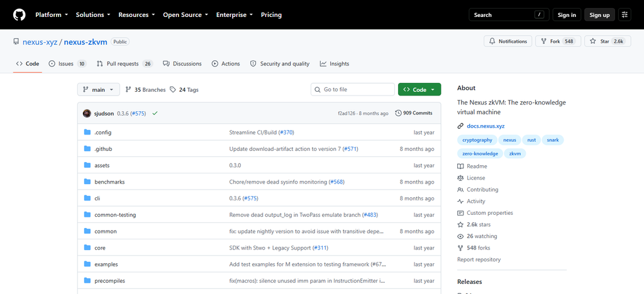The width and height of the screenshot is (644, 294).
Task: Select the zkvm topic tag
Action: [515, 153]
